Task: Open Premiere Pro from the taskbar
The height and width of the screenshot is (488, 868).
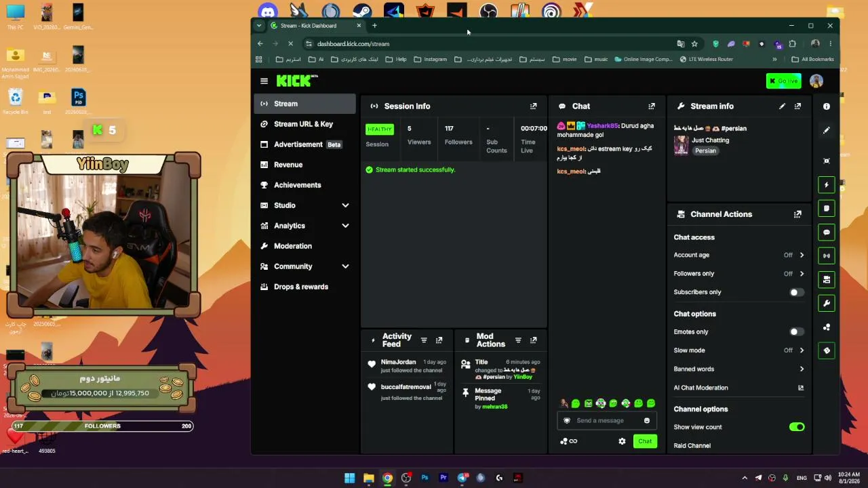Action: click(443, 478)
